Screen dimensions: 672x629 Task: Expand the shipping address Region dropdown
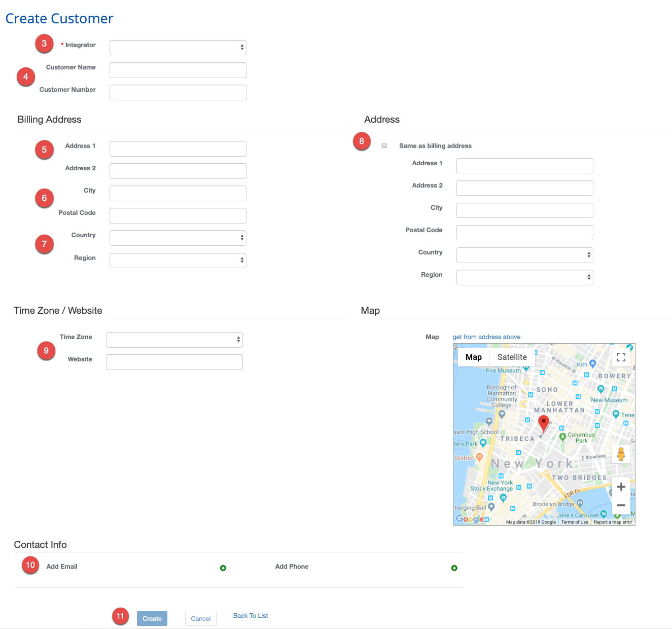[x=524, y=277]
